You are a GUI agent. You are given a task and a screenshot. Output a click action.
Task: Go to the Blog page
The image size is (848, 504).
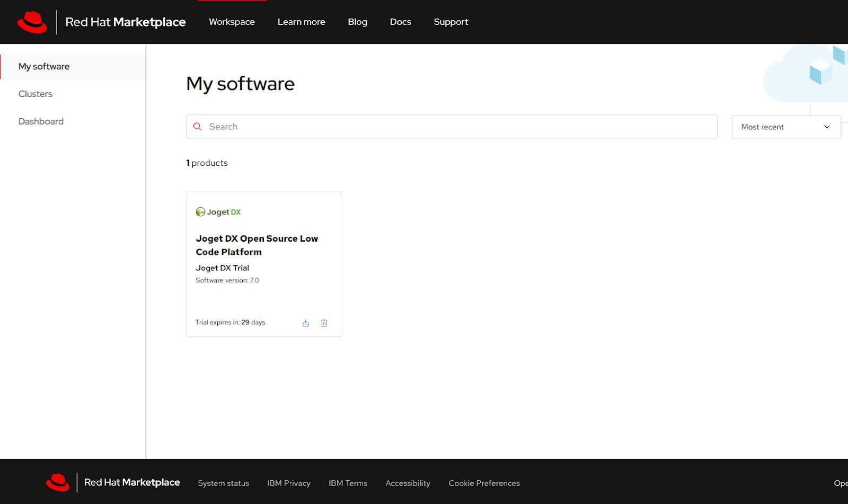pyautogui.click(x=358, y=22)
